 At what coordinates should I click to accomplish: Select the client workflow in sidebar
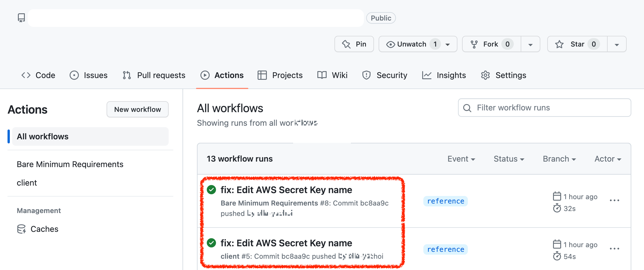[x=27, y=183]
